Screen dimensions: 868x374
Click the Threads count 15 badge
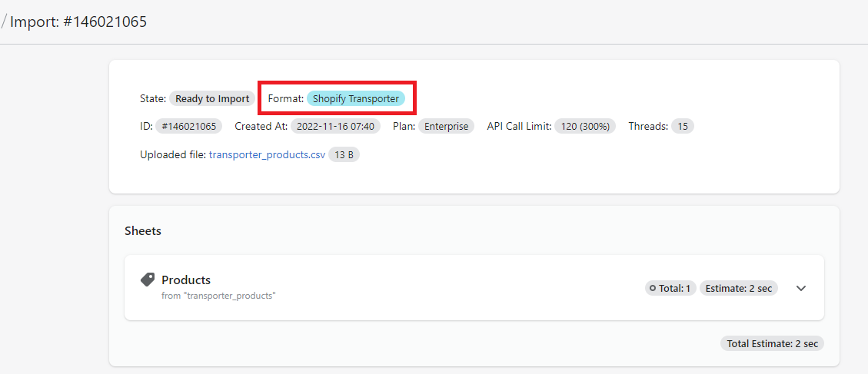coord(682,126)
